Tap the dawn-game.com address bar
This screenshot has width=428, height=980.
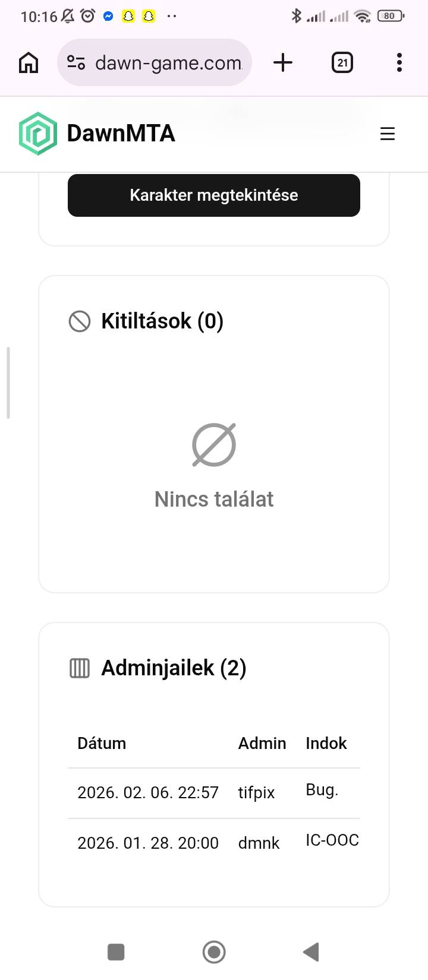point(168,62)
